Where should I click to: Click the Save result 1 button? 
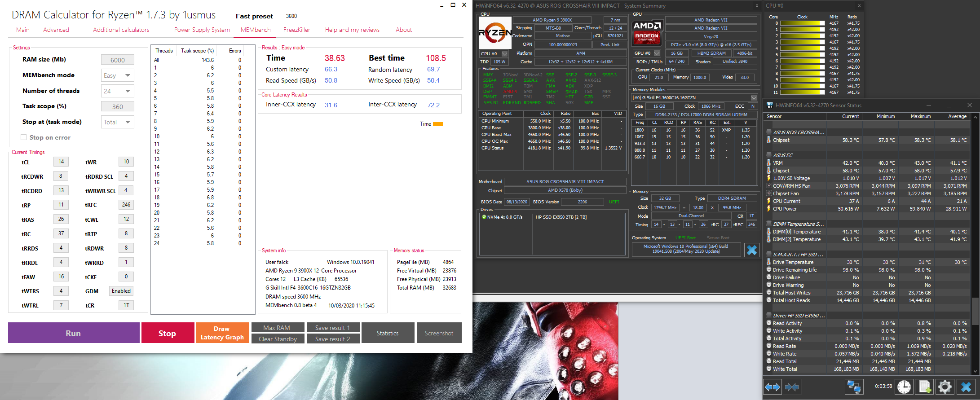pyautogui.click(x=333, y=328)
